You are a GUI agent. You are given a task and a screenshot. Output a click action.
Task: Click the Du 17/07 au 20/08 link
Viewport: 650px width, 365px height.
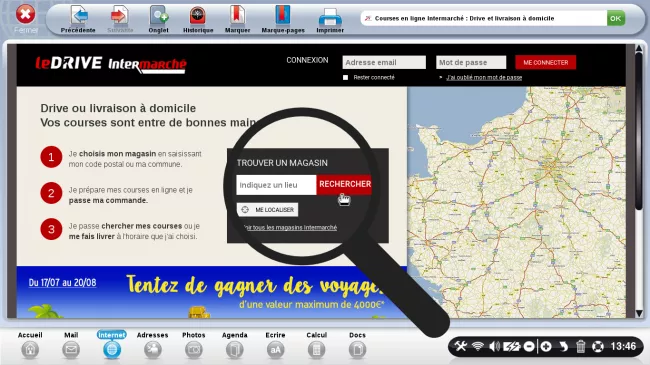click(62, 283)
